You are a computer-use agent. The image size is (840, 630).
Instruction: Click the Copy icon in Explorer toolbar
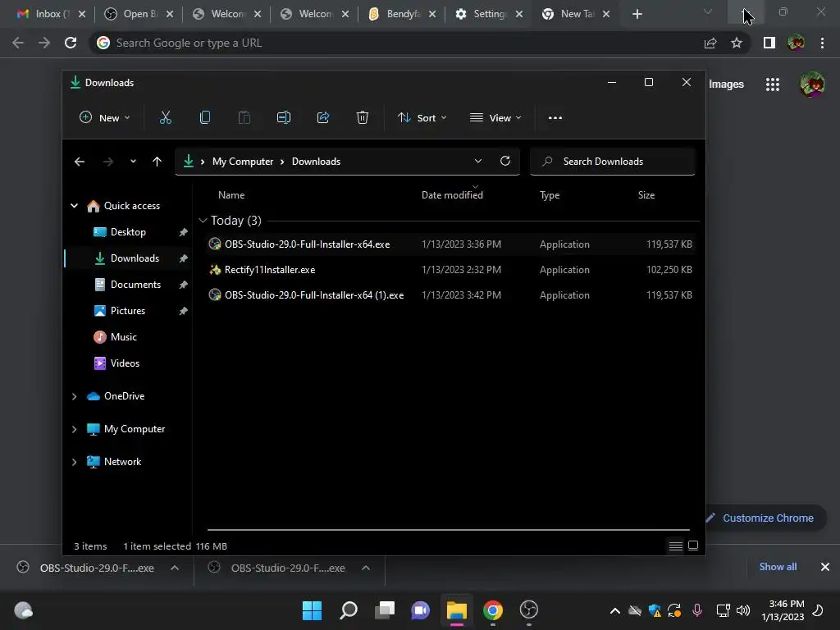coord(204,118)
